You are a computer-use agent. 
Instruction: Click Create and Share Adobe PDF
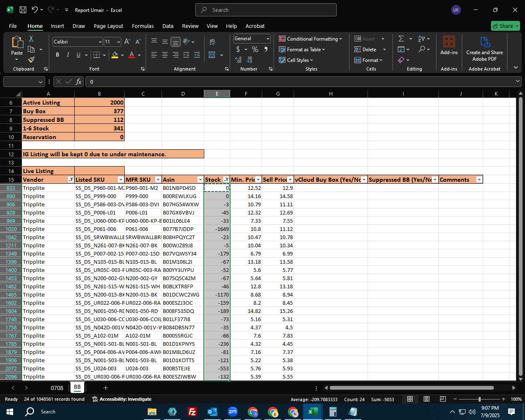tap(484, 49)
